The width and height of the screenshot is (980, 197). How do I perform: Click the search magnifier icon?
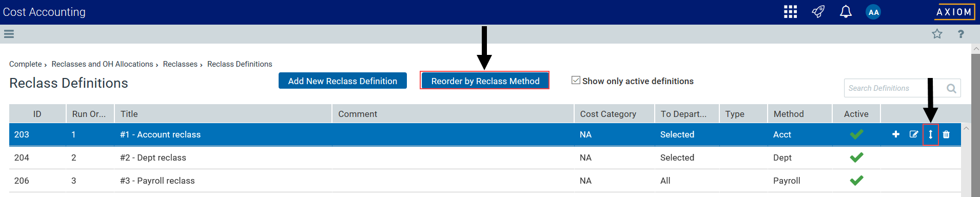point(951,88)
